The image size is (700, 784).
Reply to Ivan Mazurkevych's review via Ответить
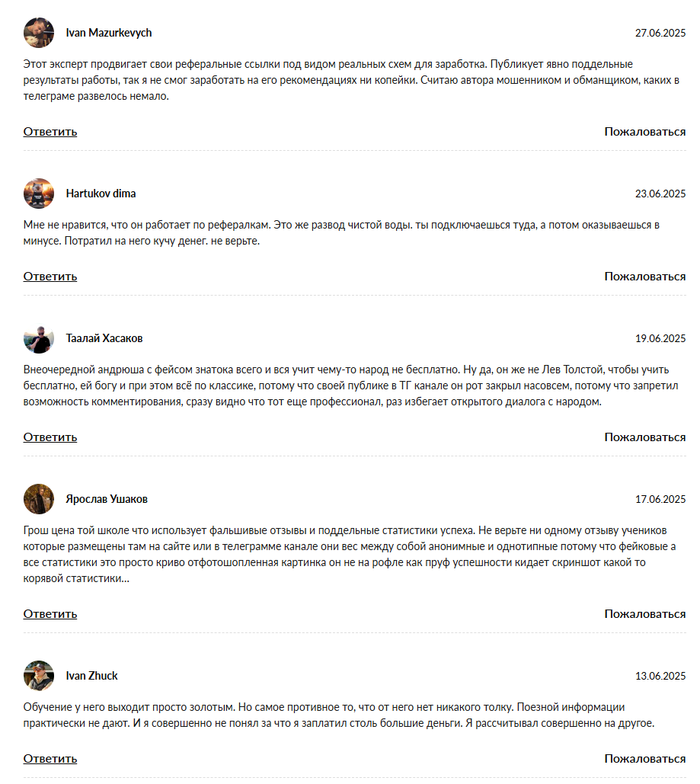tap(50, 132)
